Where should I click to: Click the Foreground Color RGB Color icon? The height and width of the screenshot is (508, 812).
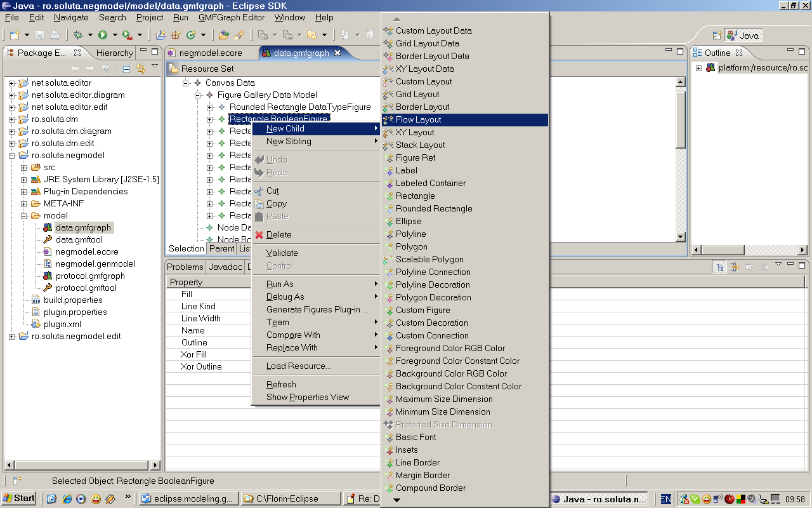[x=389, y=348]
